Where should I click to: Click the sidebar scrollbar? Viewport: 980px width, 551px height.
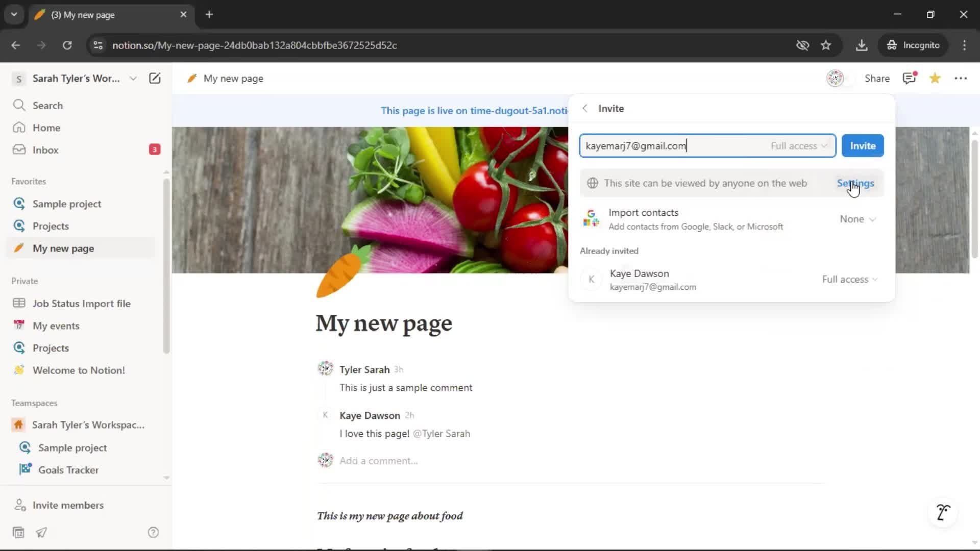click(166, 265)
